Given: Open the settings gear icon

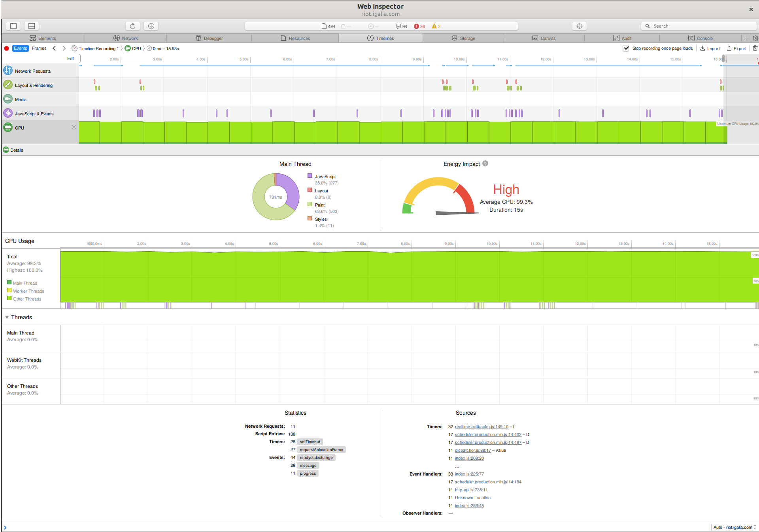Looking at the screenshot, I should (x=755, y=38).
